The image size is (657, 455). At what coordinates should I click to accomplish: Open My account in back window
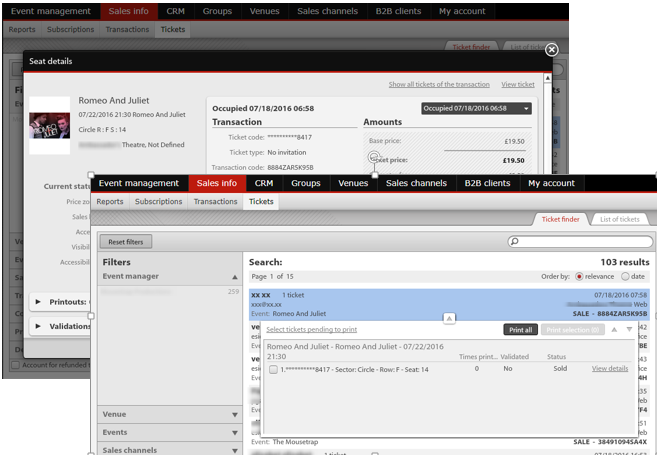click(462, 11)
